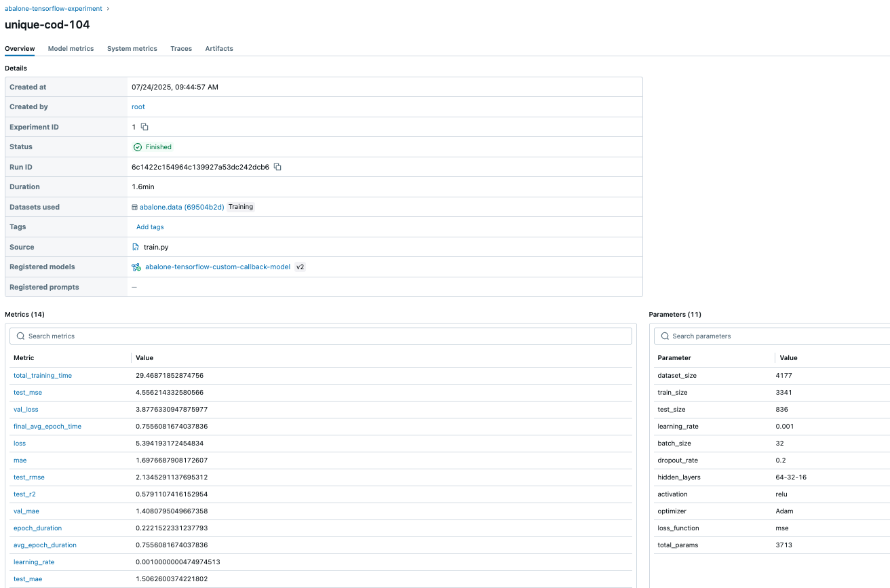Image resolution: width=890 pixels, height=588 pixels.
Task: Copy the Experiment ID using copy icon
Action: pyautogui.click(x=144, y=127)
